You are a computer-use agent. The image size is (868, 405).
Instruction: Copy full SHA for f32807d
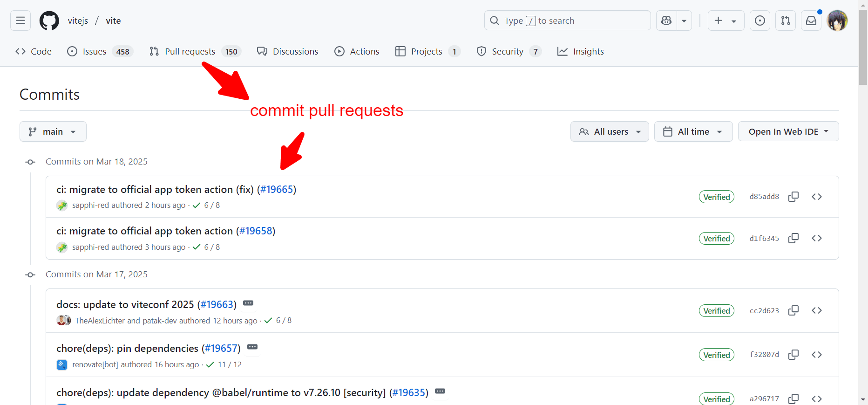[793, 355]
